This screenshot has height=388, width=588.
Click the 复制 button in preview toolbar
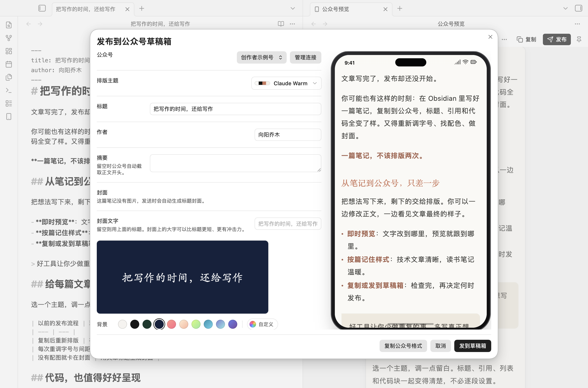point(527,39)
